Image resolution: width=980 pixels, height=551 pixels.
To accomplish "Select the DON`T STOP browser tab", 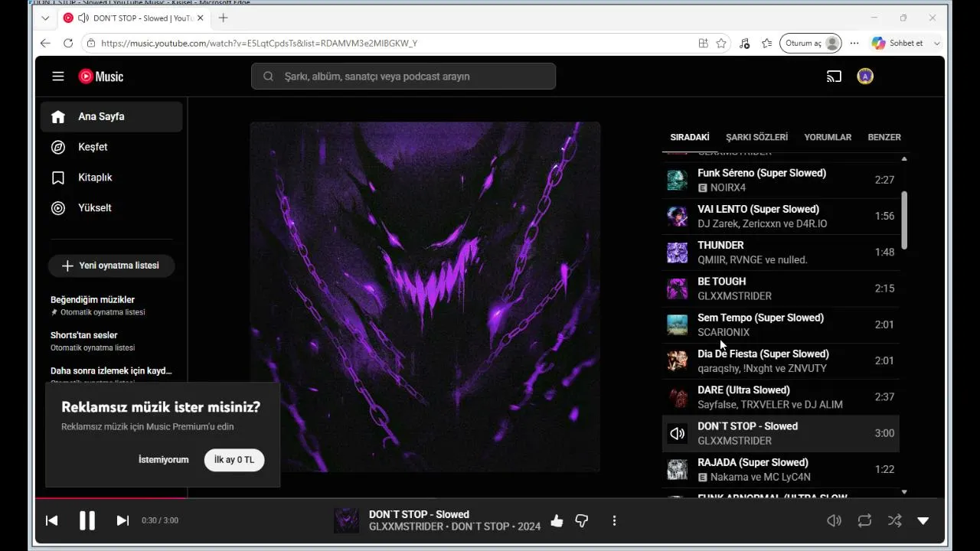I will point(135,18).
